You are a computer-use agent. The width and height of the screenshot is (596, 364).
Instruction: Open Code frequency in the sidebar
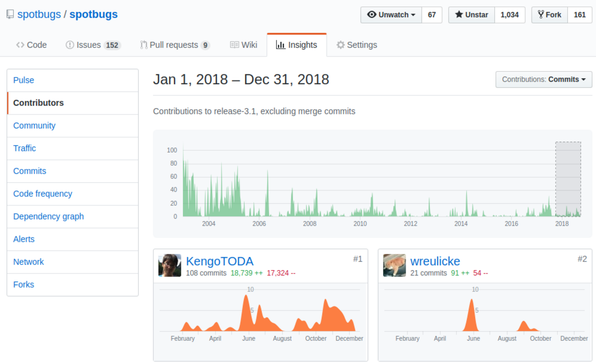pos(72,194)
